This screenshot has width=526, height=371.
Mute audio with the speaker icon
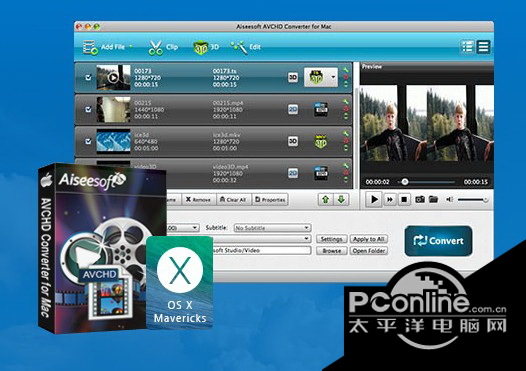450,200
